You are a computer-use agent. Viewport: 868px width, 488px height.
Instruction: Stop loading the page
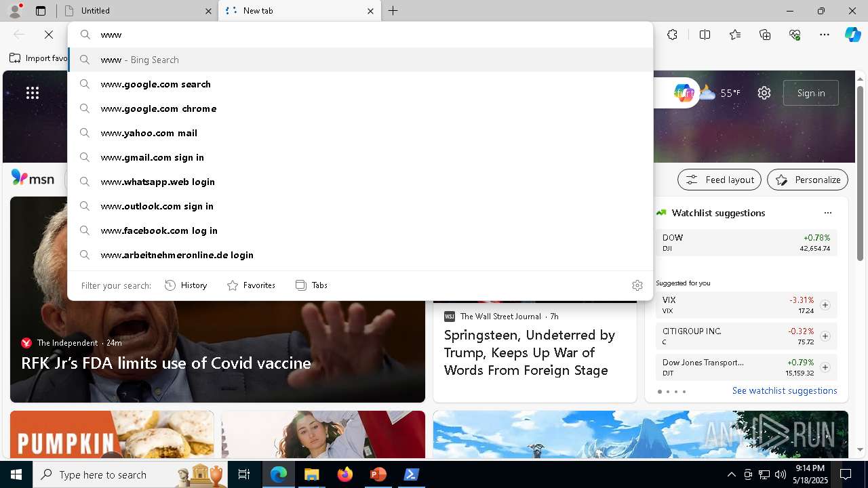coord(49,35)
